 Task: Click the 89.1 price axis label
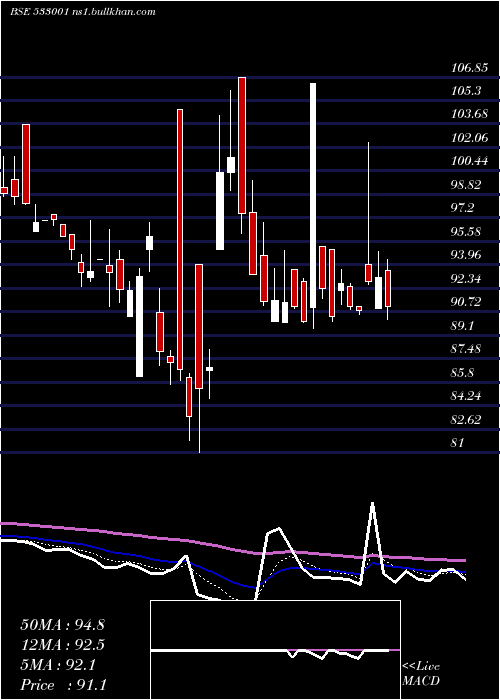point(462,325)
